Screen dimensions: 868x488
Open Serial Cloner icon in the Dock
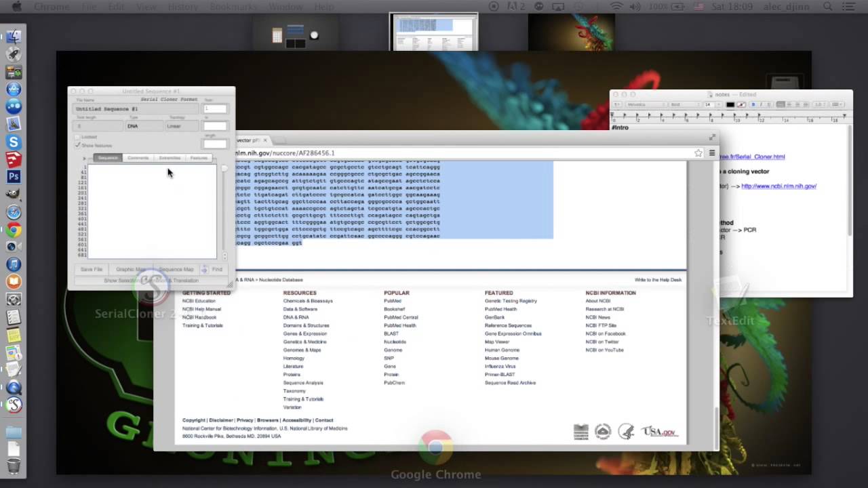click(x=14, y=405)
